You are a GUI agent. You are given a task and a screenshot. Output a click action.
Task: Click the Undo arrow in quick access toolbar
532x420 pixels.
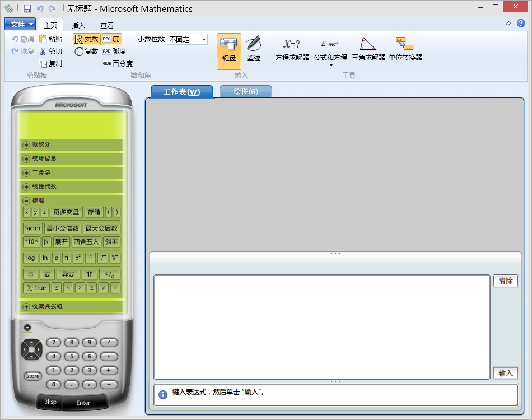click(x=40, y=9)
